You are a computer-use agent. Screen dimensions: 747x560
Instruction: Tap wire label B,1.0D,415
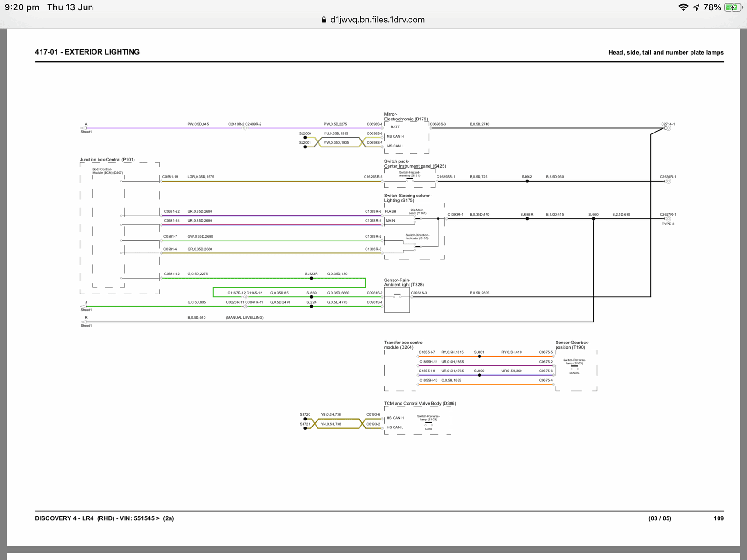[x=555, y=215]
